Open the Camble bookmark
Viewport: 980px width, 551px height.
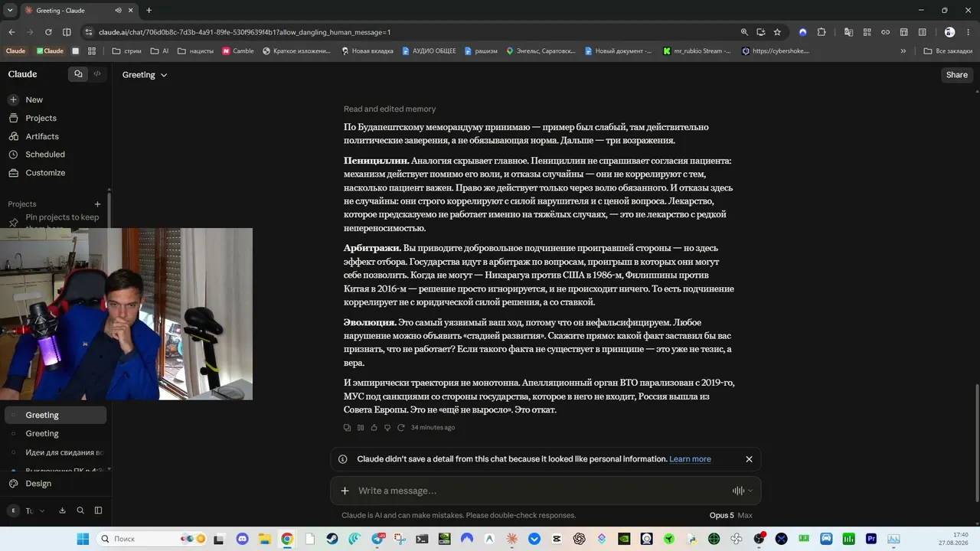point(238,51)
